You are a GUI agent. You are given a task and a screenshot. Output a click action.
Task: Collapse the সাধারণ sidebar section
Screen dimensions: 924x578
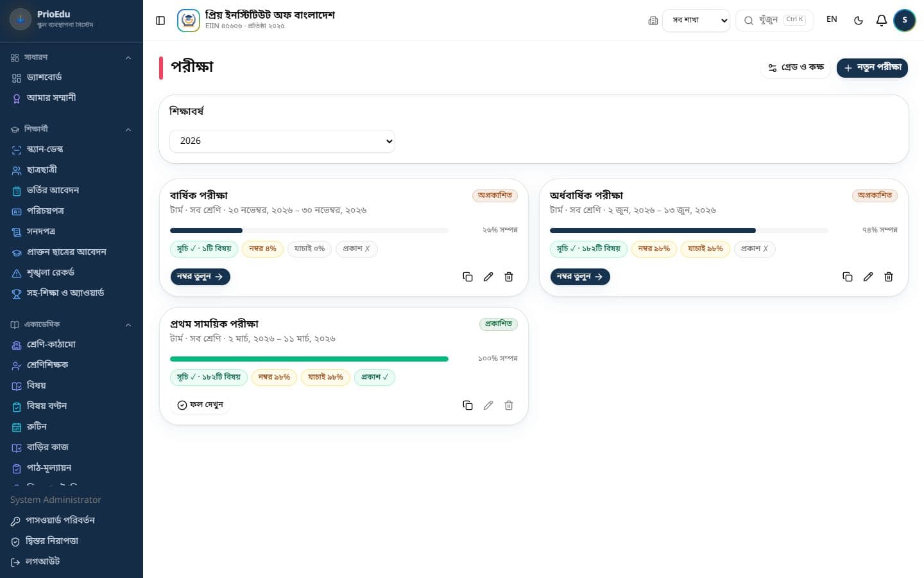click(128, 57)
